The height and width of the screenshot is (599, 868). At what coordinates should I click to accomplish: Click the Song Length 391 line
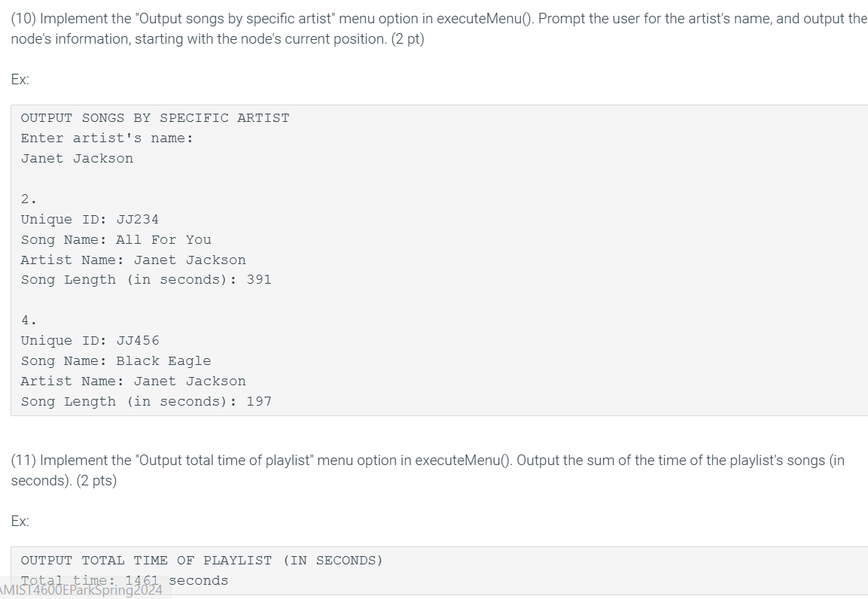[146, 280]
